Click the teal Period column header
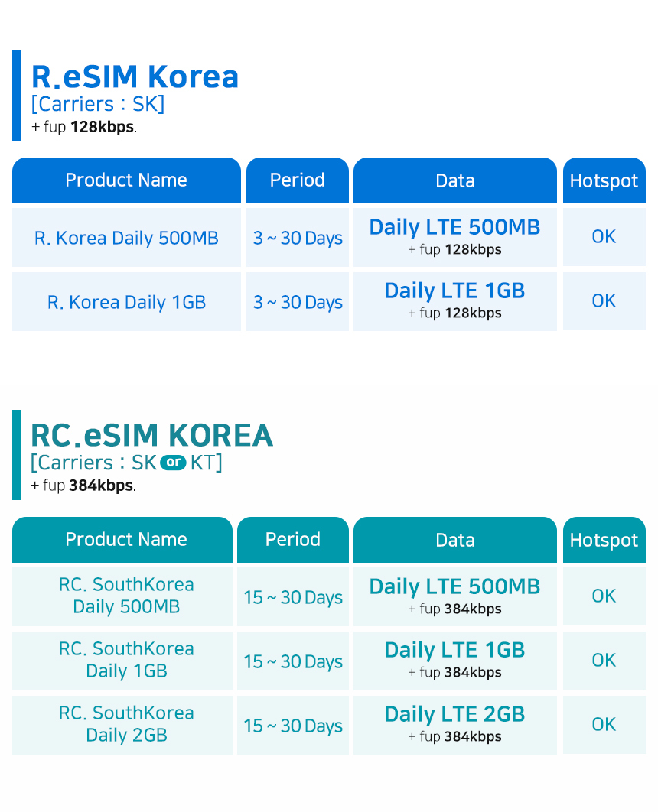The height and width of the screenshot is (812, 658). 292,540
